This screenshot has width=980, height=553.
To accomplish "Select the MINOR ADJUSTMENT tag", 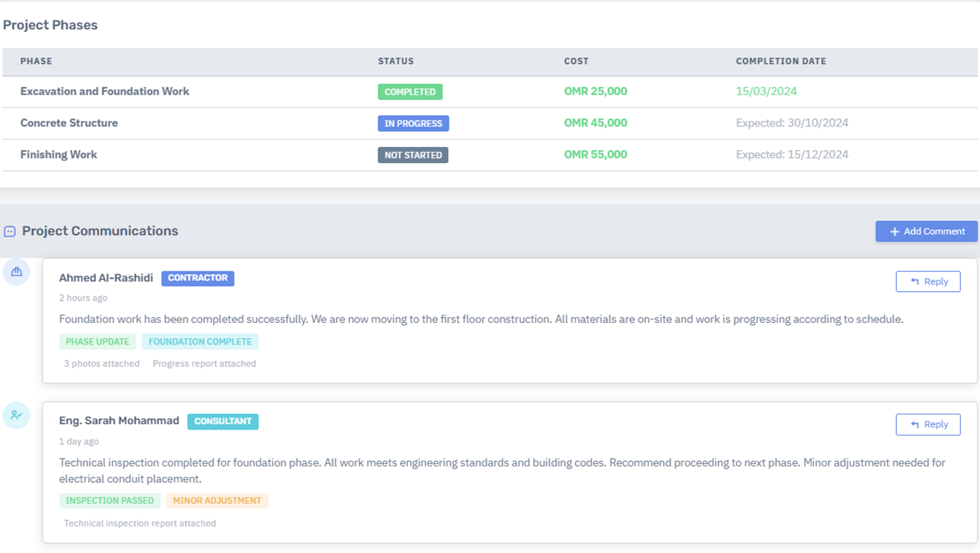I will (217, 501).
